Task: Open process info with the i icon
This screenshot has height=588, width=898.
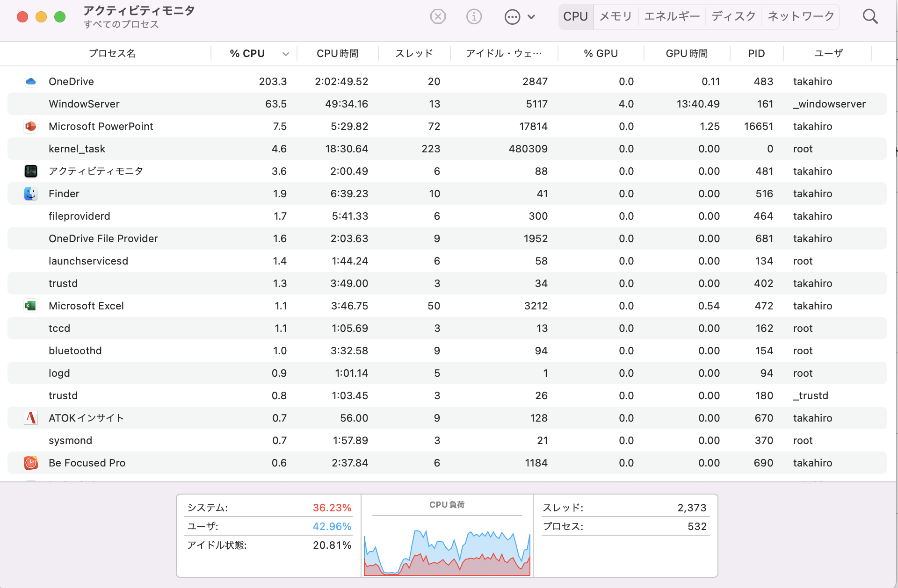Action: (x=474, y=17)
